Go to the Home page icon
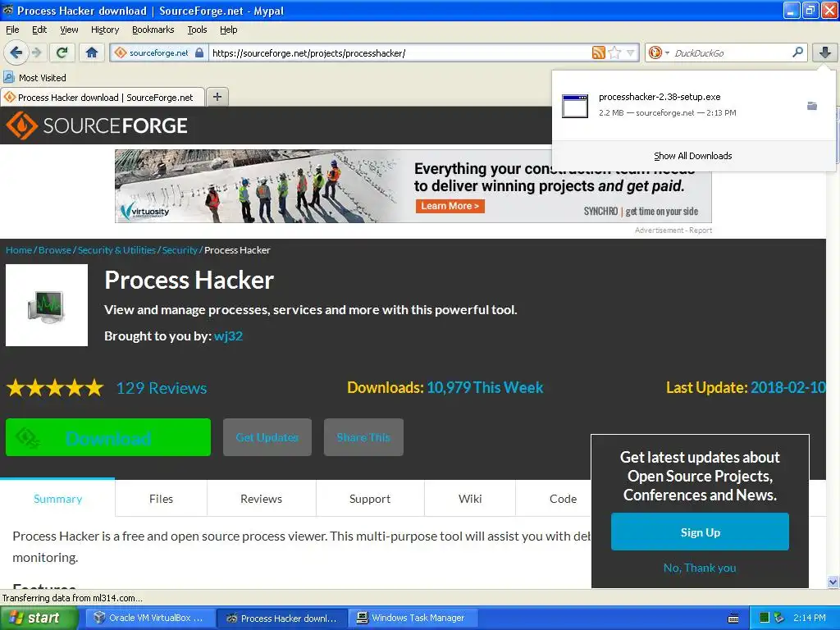Image resolution: width=840 pixels, height=630 pixels. coord(92,52)
